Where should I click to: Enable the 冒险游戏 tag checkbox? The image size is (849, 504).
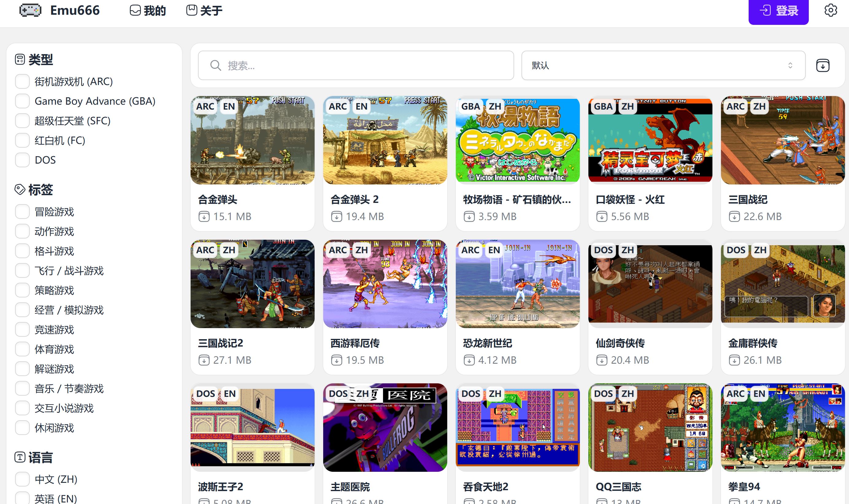(x=22, y=211)
